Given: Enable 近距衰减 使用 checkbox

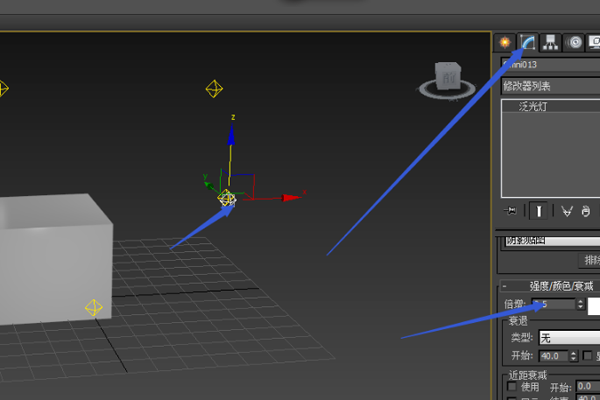Looking at the screenshot, I should [x=512, y=386].
